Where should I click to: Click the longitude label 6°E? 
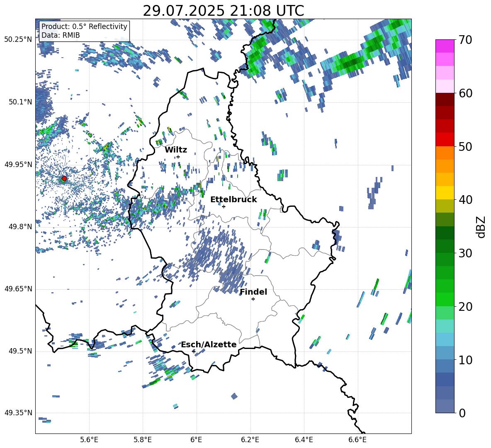[196, 440]
